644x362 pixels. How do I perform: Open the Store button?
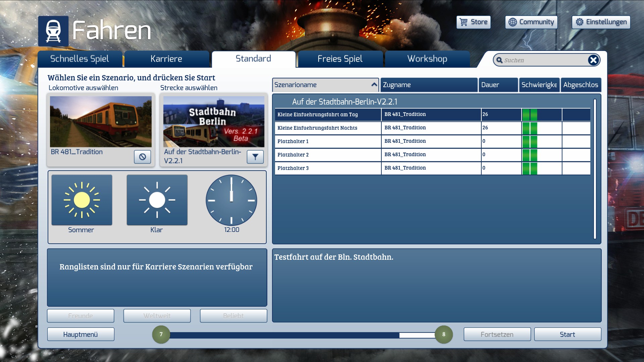coord(473,22)
